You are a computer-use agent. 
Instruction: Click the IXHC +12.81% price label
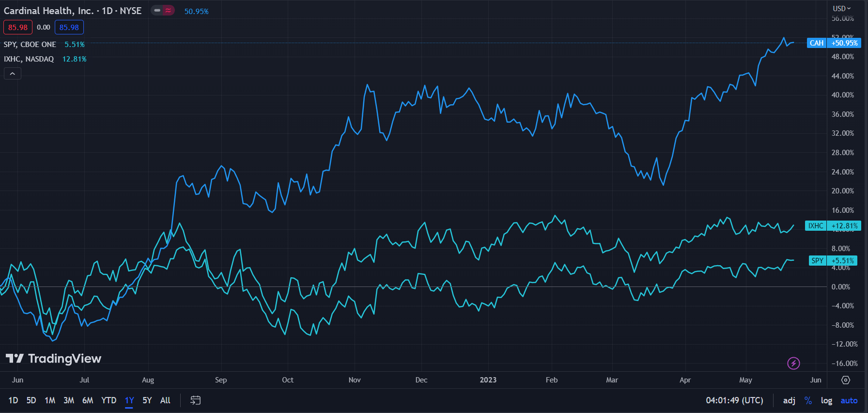(x=833, y=225)
